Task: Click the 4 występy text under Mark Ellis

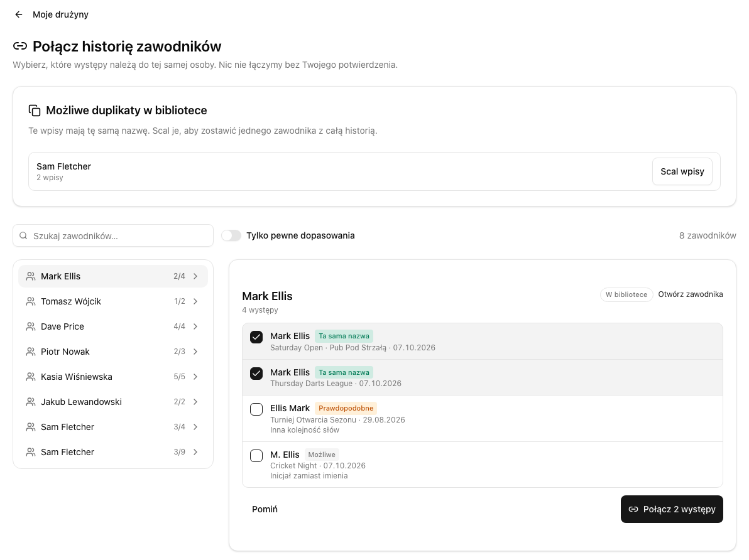Action: point(260,310)
